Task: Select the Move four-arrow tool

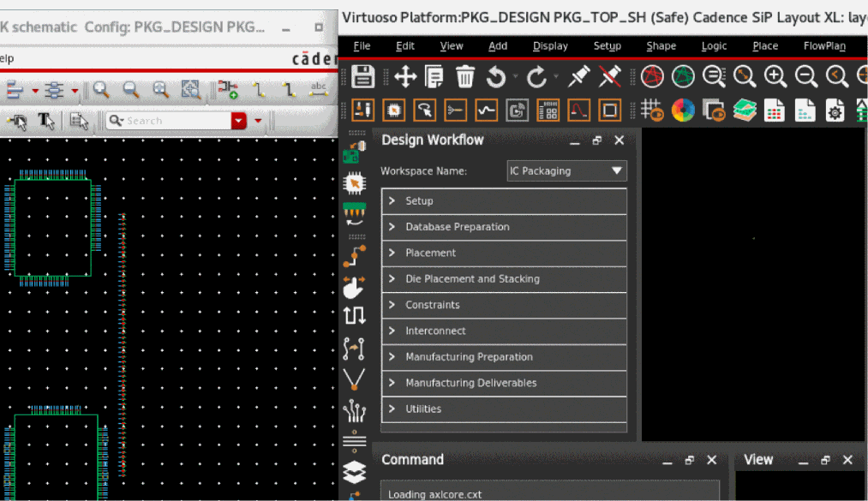Action: coord(405,76)
